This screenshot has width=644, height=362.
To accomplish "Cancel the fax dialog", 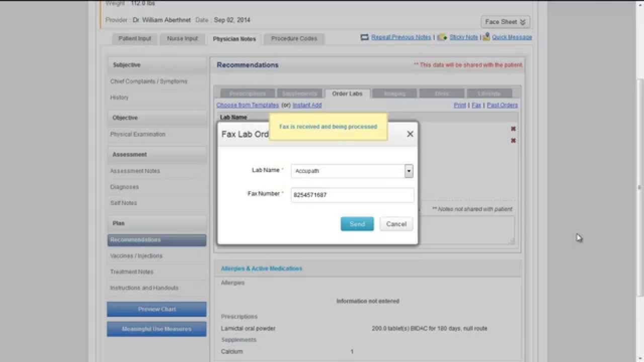I will point(396,224).
